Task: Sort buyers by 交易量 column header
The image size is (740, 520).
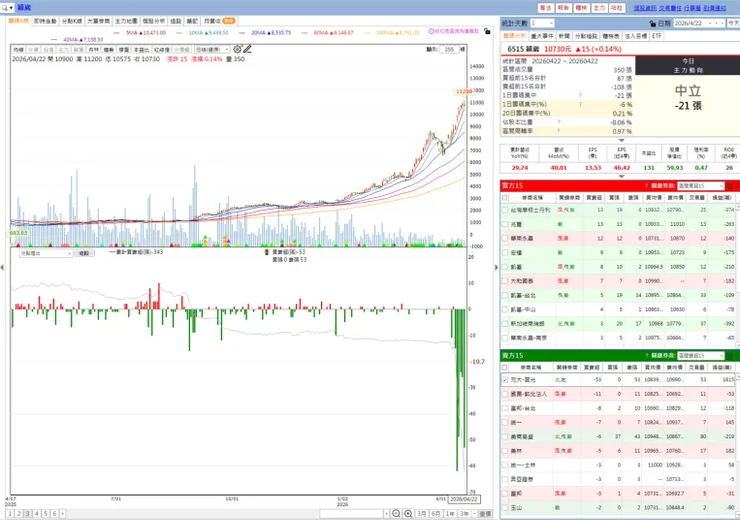Action: 696,197
